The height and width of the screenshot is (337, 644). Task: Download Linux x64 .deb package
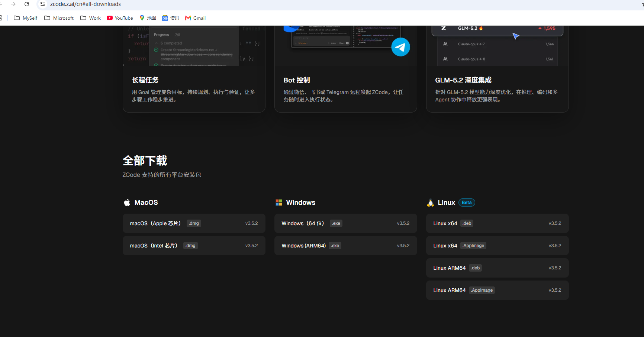point(498,223)
